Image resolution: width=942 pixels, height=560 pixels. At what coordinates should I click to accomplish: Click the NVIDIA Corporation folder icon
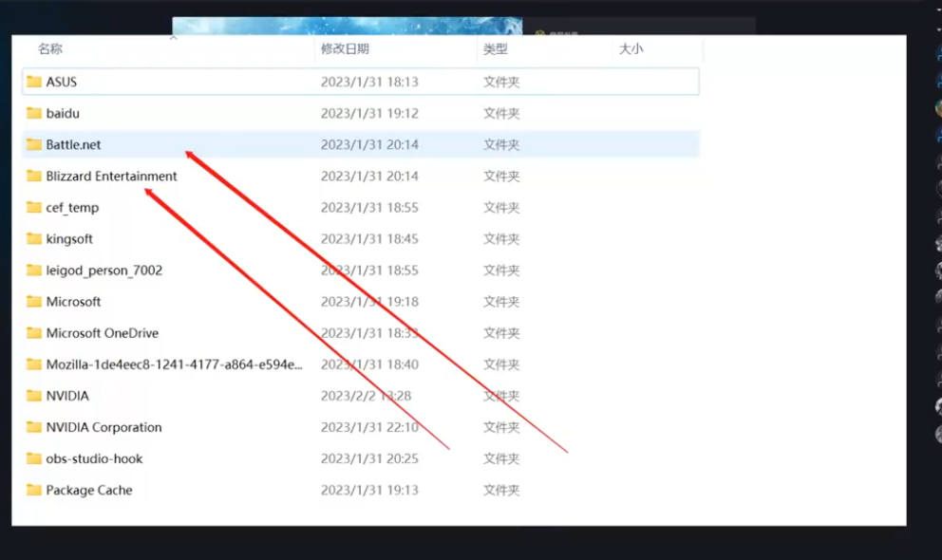34,427
